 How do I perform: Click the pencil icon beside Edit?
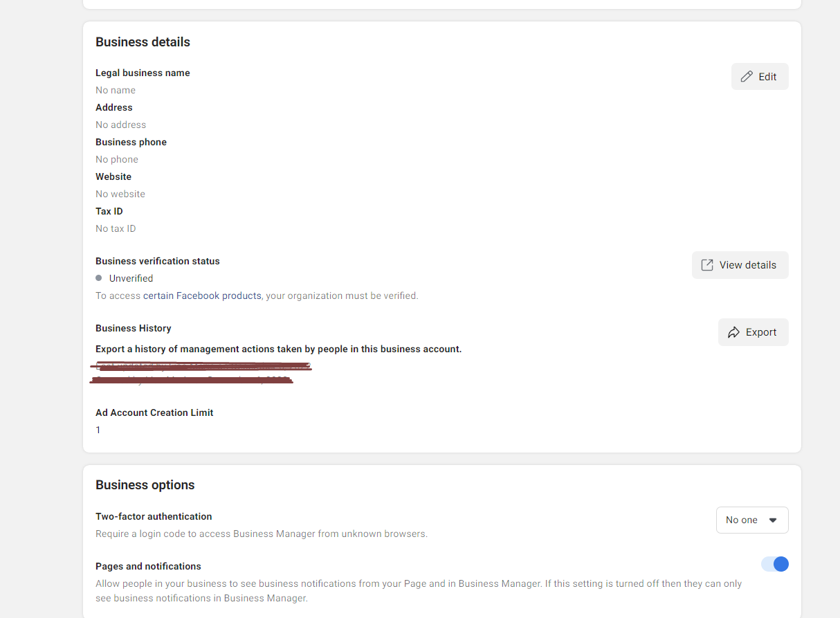747,77
